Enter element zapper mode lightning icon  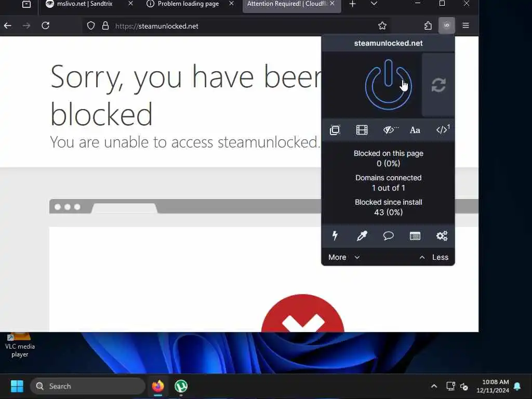click(335, 235)
